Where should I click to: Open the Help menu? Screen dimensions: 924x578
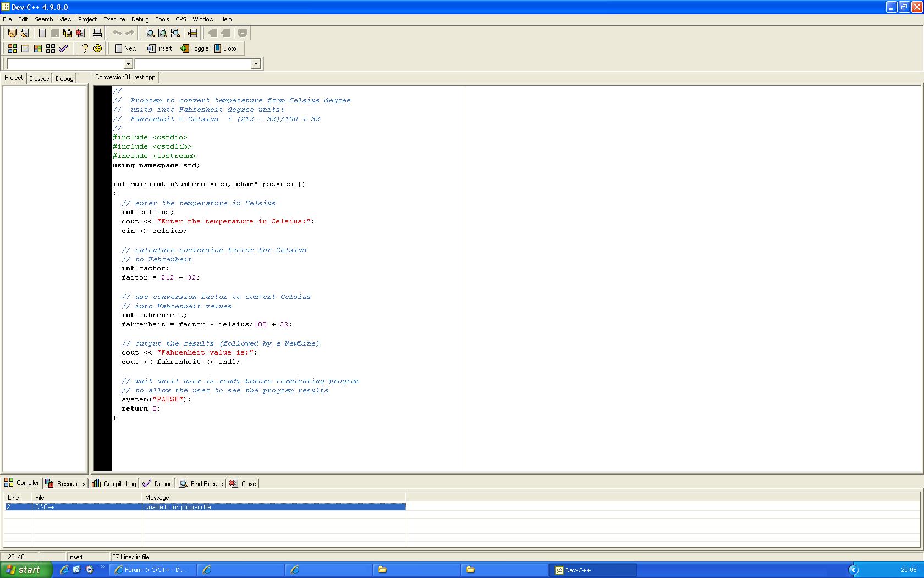tap(226, 19)
